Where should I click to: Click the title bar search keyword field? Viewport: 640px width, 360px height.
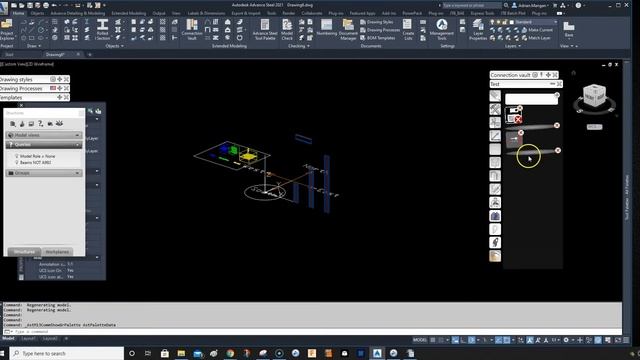(x=471, y=5)
